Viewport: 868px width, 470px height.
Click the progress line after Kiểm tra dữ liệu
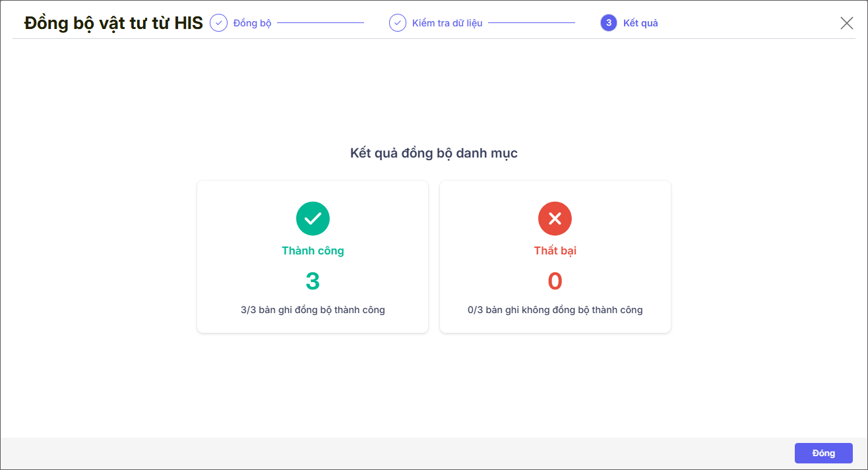(532, 23)
